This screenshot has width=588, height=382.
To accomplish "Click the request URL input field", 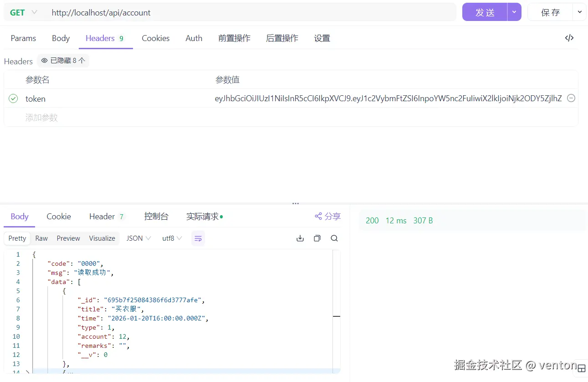I will [251, 12].
